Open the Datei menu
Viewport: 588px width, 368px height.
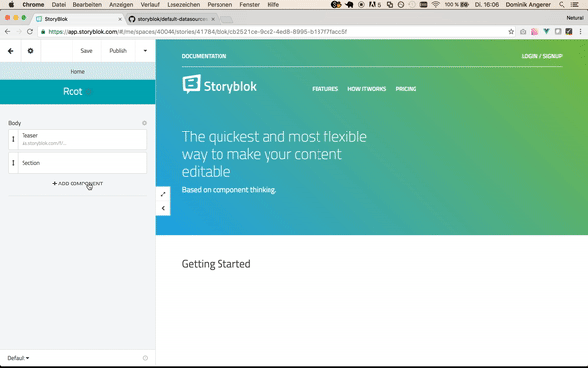[59, 5]
